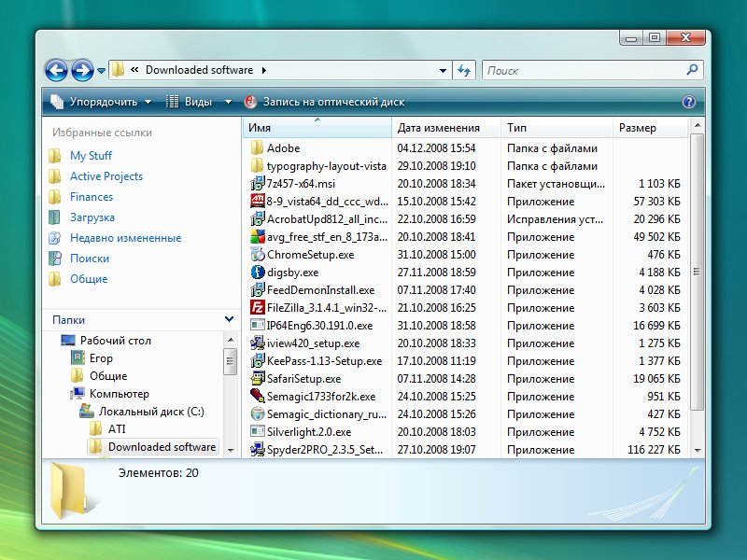
Task: Select the Semagic_dictionary_ru icon
Action: point(258,413)
